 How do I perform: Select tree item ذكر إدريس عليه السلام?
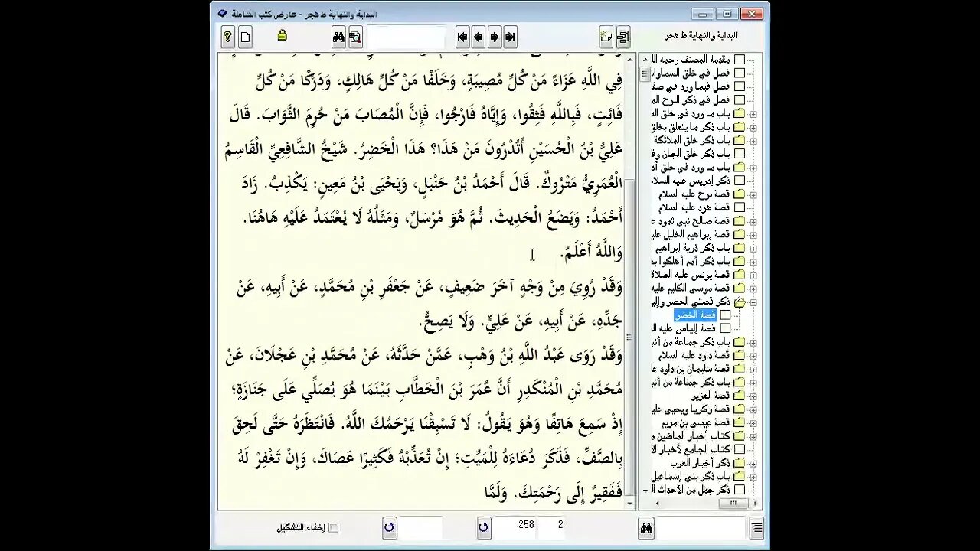pos(691,181)
